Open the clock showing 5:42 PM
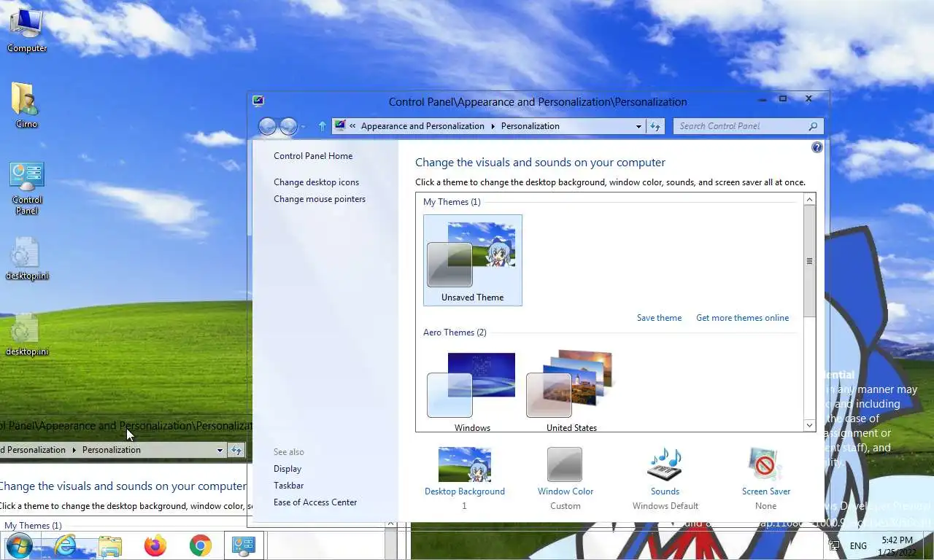 pyautogui.click(x=897, y=545)
